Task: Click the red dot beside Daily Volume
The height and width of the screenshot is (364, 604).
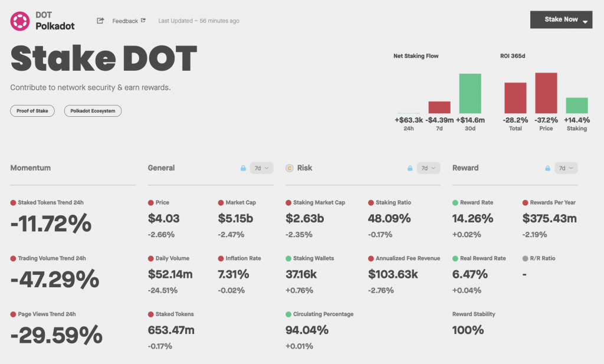Action: [150, 258]
